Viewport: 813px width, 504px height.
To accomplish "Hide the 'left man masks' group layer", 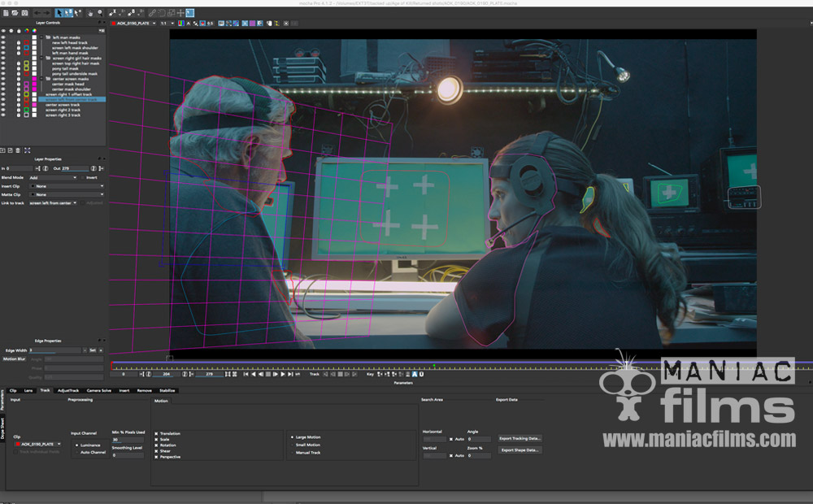I will 3,37.
